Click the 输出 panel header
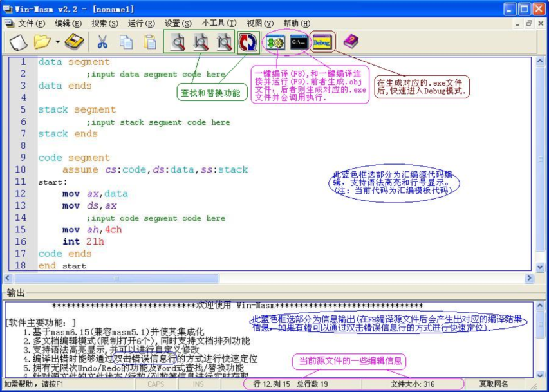 15,292
